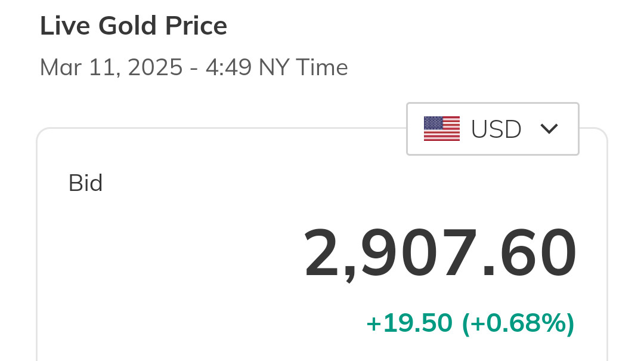Click the Mar 11, 2025 date
The height and width of the screenshot is (361, 644).
[111, 67]
